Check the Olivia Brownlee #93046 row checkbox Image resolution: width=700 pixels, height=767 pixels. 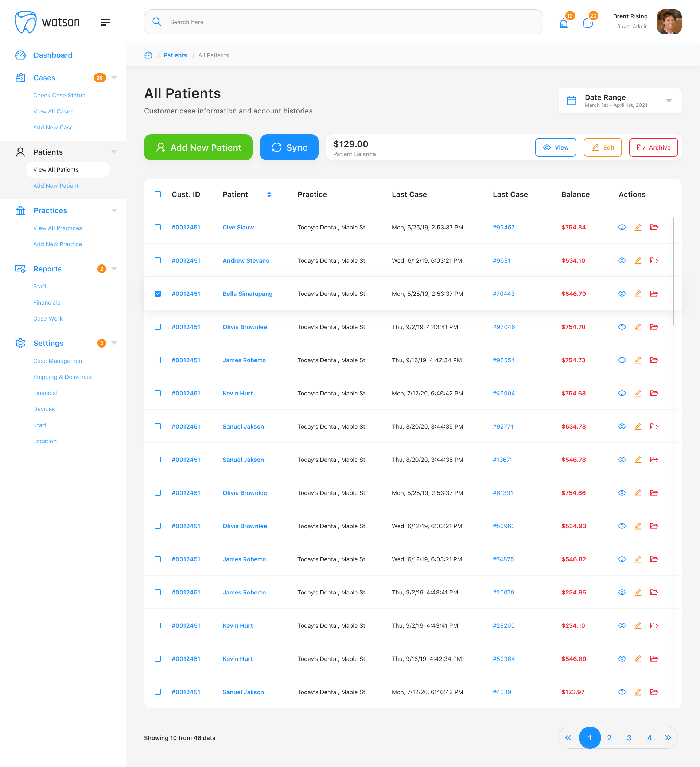click(x=158, y=327)
